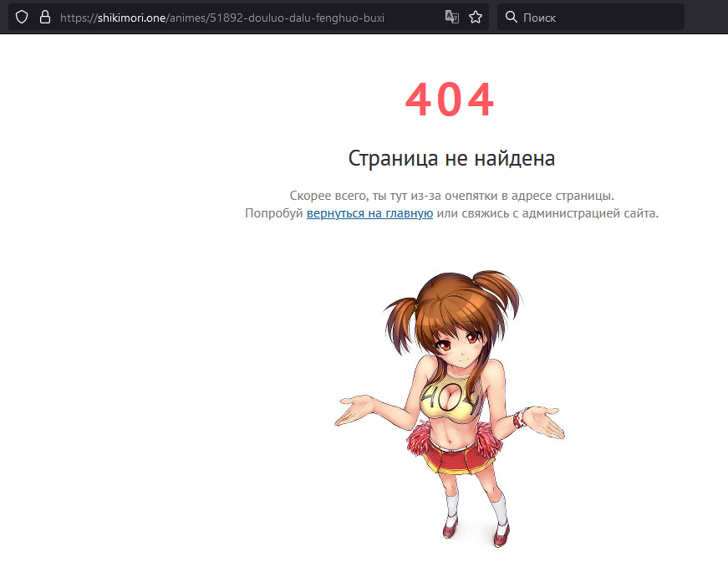
Task: Open the shield tracking protection icon
Action: coord(22,18)
